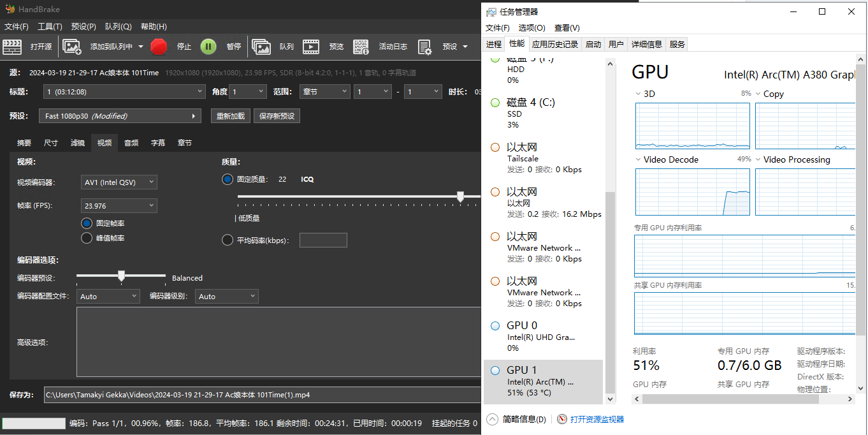Viewport: 868px width, 435px height.
Task: Open the Task Manager 查看(V) menu
Action: tap(567, 28)
